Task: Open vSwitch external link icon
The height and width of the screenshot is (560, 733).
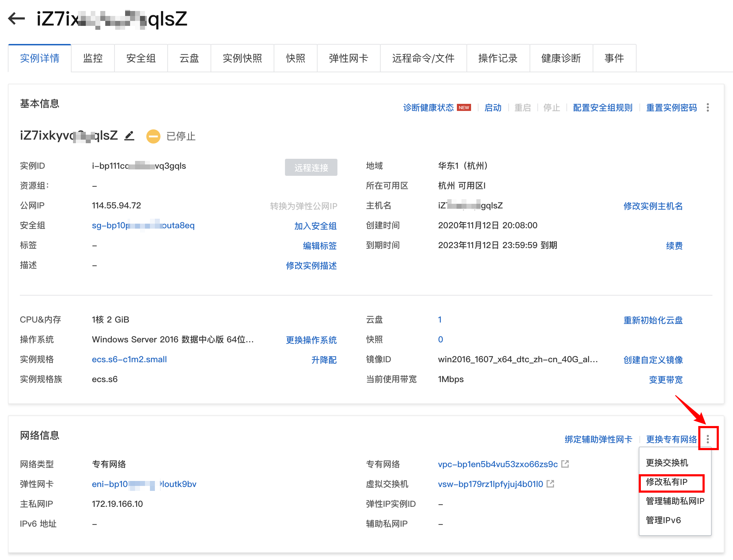Action: click(x=550, y=484)
